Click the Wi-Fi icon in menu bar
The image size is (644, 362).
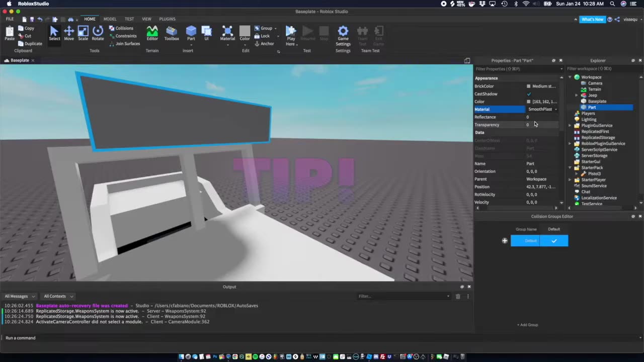point(526,4)
